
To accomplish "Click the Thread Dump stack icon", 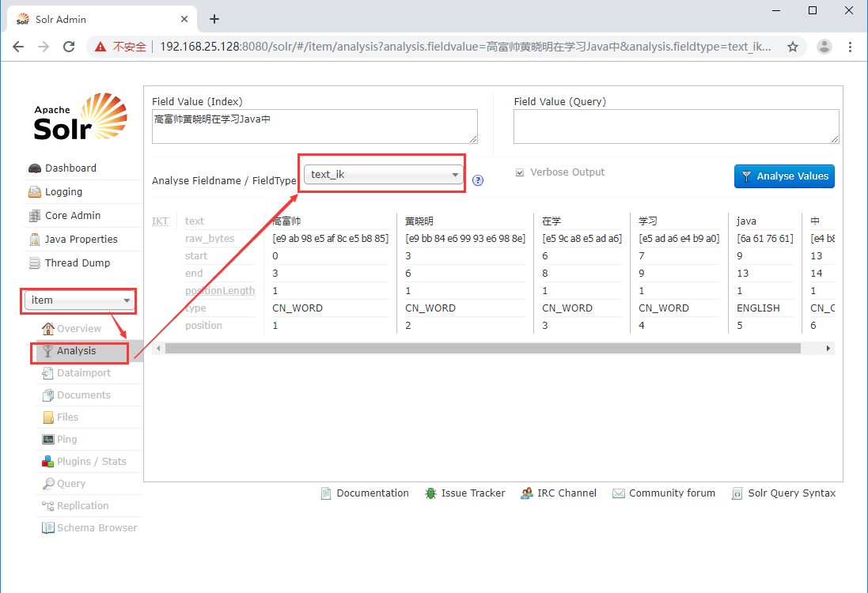I will [34, 263].
